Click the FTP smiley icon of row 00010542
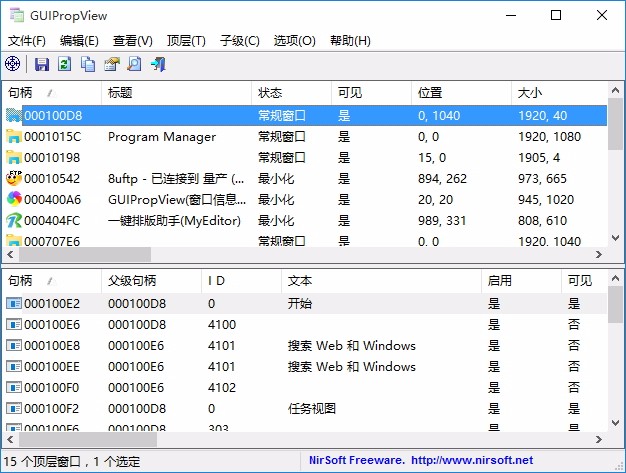This screenshot has width=626, height=473. [x=14, y=178]
